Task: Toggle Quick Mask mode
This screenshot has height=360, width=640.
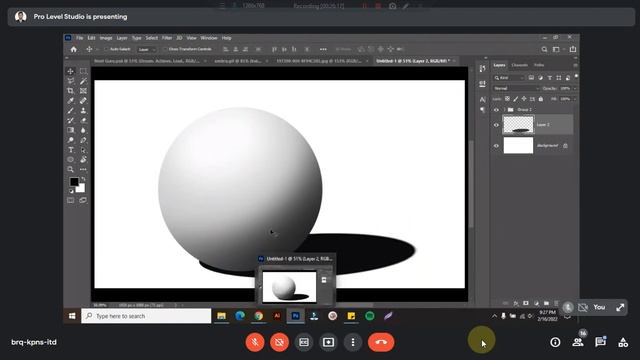Action: (71, 200)
